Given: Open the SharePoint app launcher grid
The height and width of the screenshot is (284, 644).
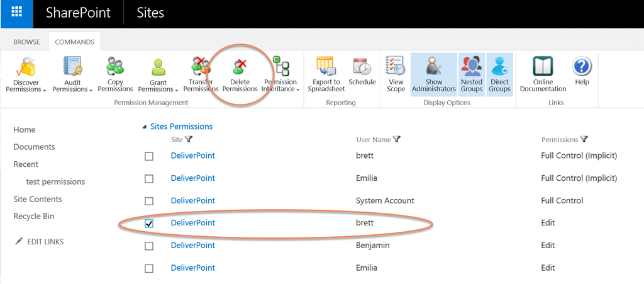Looking at the screenshot, I should (16, 12).
